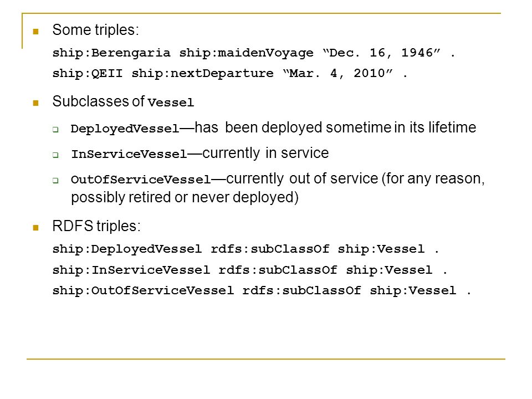The height and width of the screenshot is (399, 532).
Task: Click the monospace word "Vessel" in the Subclasses heading
Action: point(171,103)
